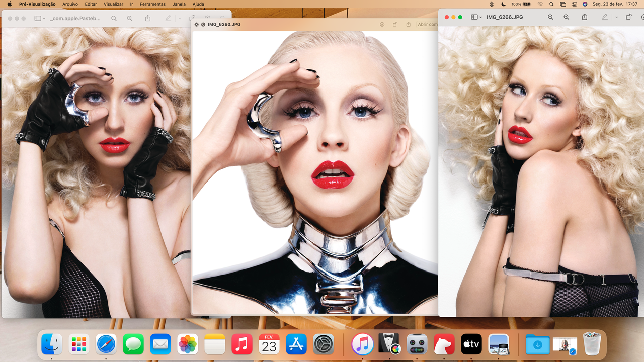Share the IMG_6260.JPG preview

coord(408,24)
